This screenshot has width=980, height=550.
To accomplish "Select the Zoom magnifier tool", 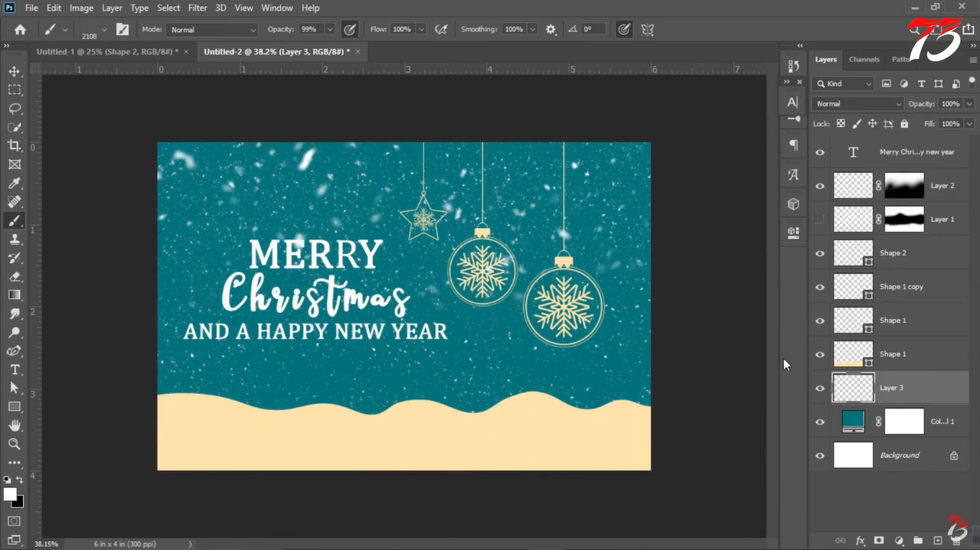I will pos(15,444).
